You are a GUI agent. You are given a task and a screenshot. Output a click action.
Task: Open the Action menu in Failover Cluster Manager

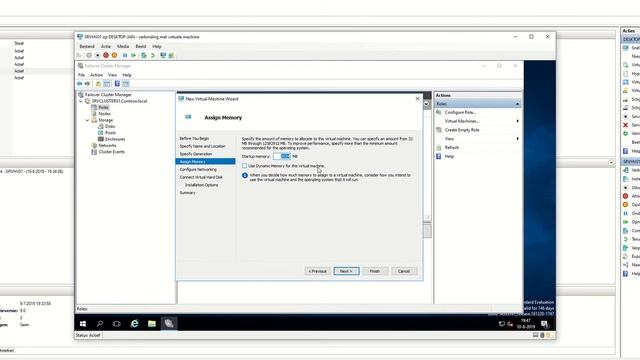coord(96,75)
